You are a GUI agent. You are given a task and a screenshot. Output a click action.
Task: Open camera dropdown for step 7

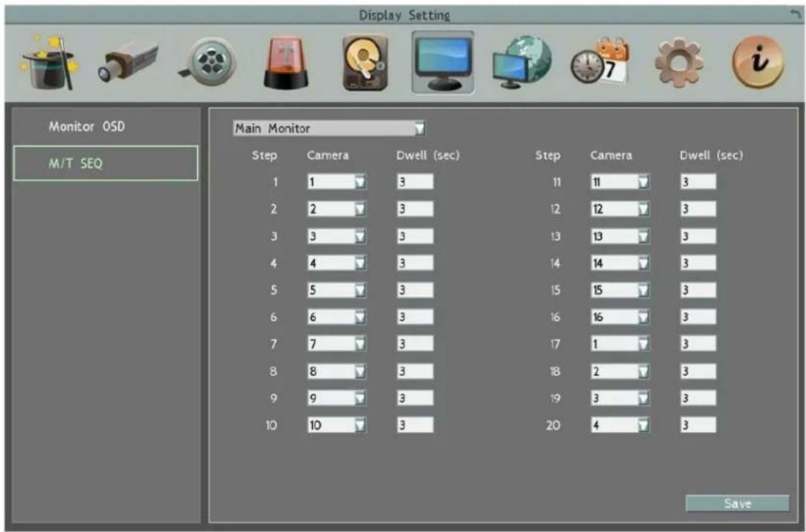[337, 344]
